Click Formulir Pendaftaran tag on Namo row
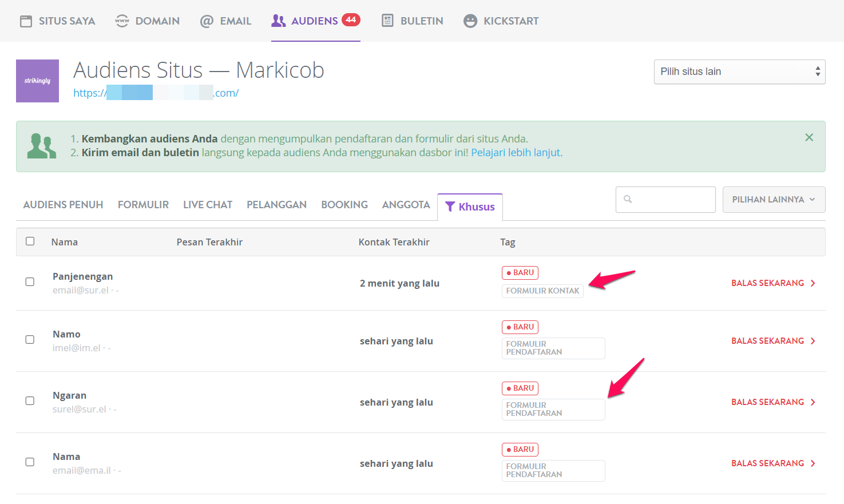The width and height of the screenshot is (844, 504). click(553, 348)
